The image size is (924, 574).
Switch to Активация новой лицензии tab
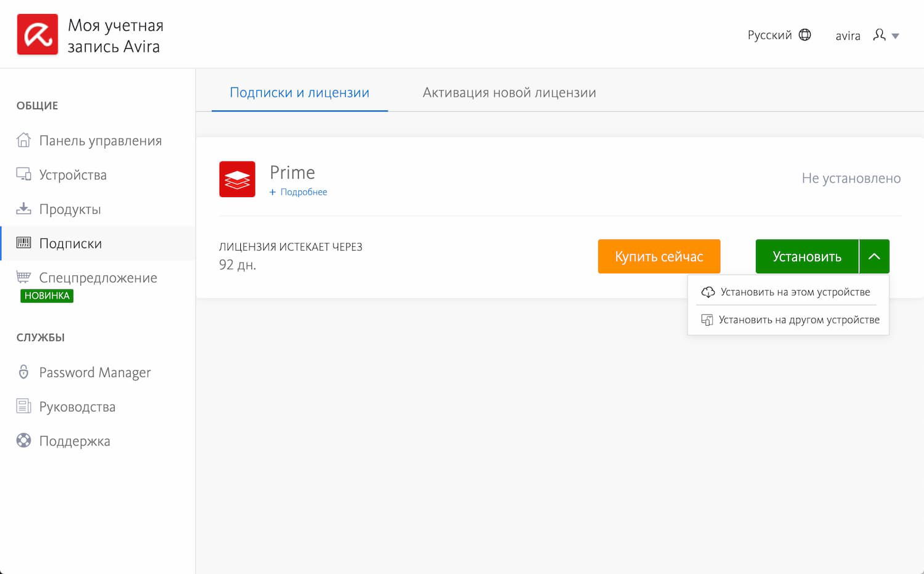[x=509, y=92]
